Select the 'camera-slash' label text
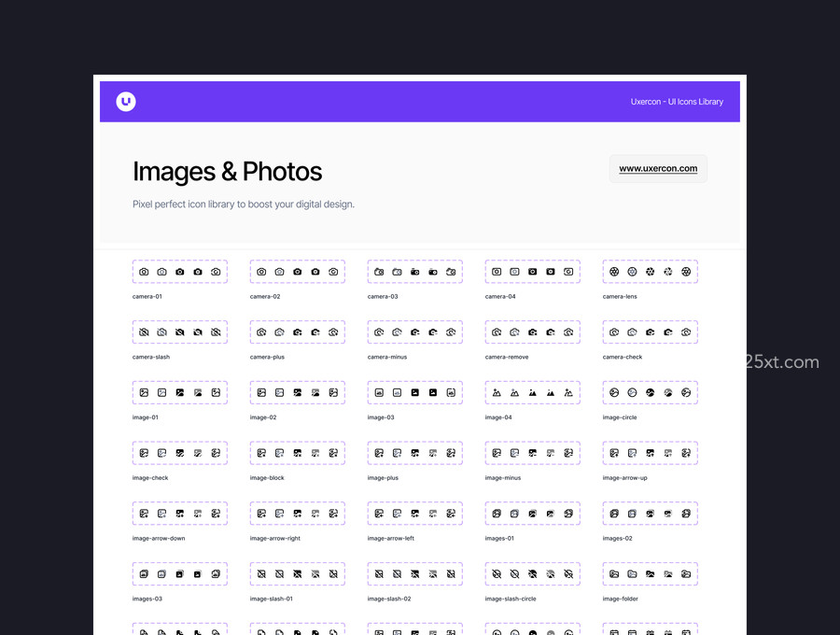The image size is (840, 635). (x=151, y=357)
